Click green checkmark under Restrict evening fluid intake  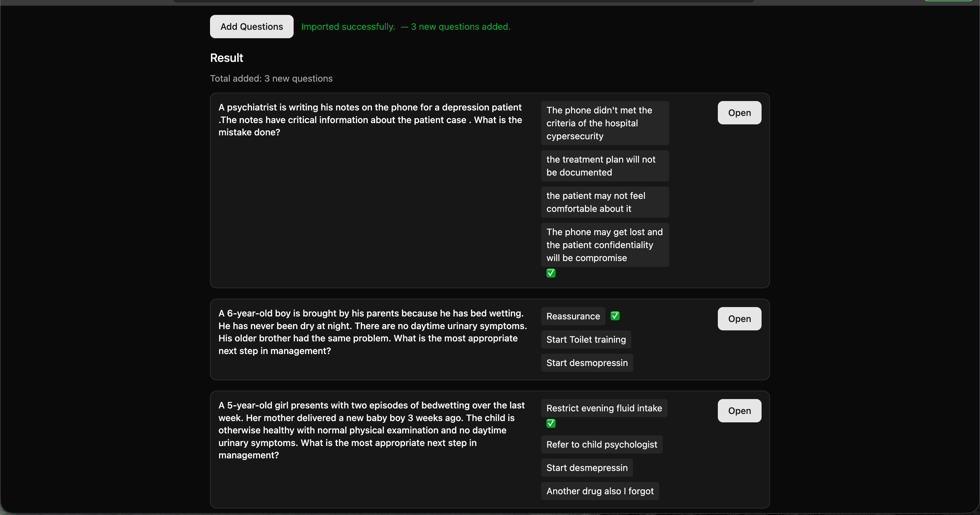(x=551, y=423)
